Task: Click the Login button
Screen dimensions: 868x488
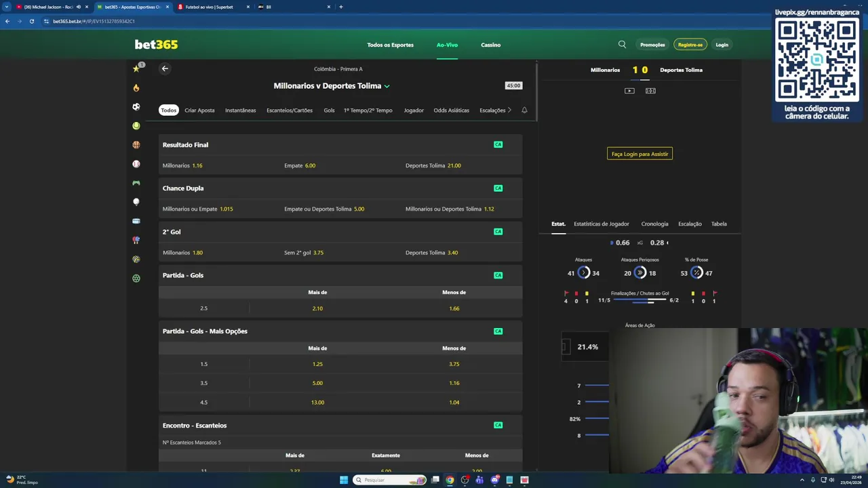Action: [x=722, y=45]
